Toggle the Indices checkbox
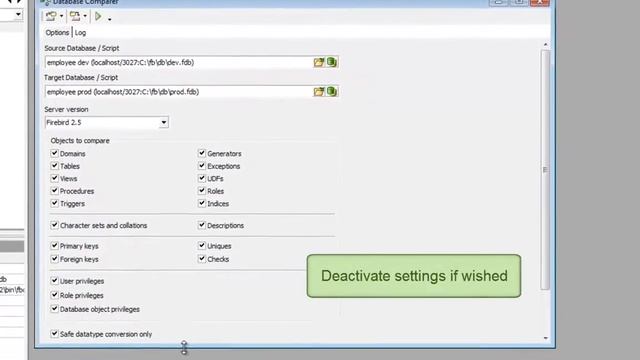The height and width of the screenshot is (360, 640). 202,203
